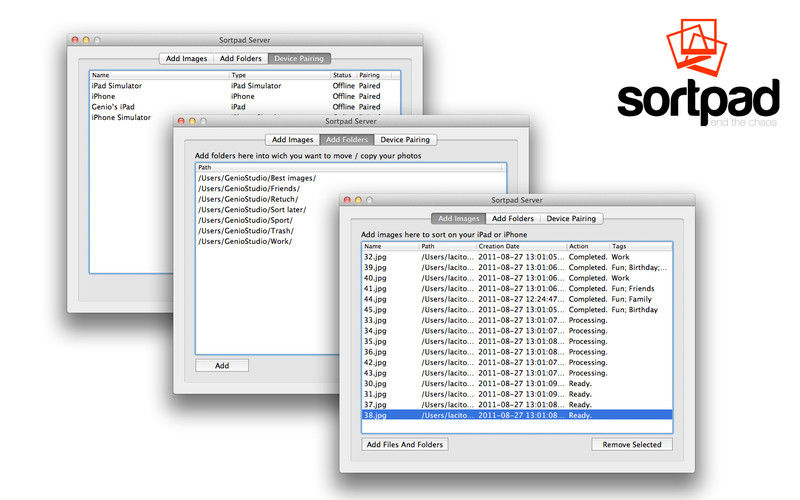Viewport: 800px width, 500px height.
Task: Select row 43.jpg
Action: pyautogui.click(x=517, y=373)
